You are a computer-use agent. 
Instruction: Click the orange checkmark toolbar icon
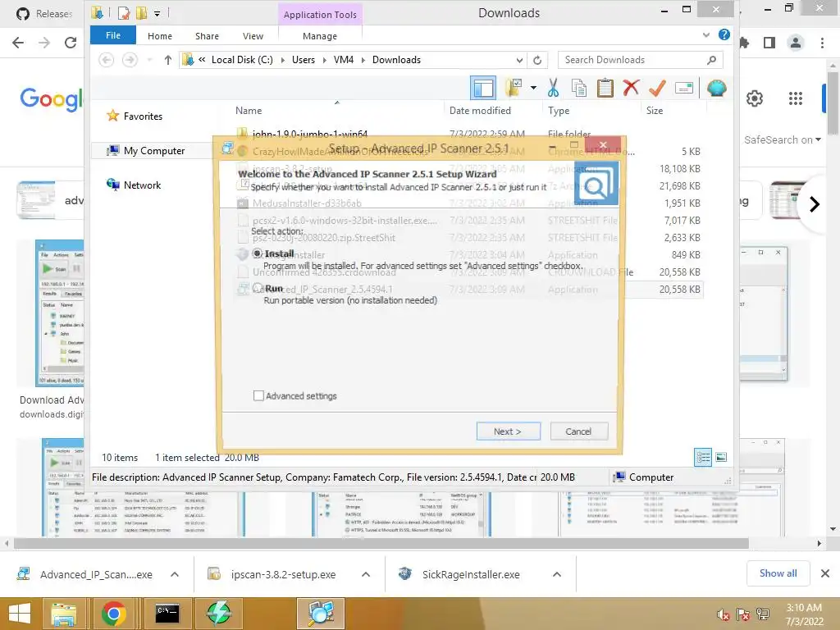pos(657,88)
